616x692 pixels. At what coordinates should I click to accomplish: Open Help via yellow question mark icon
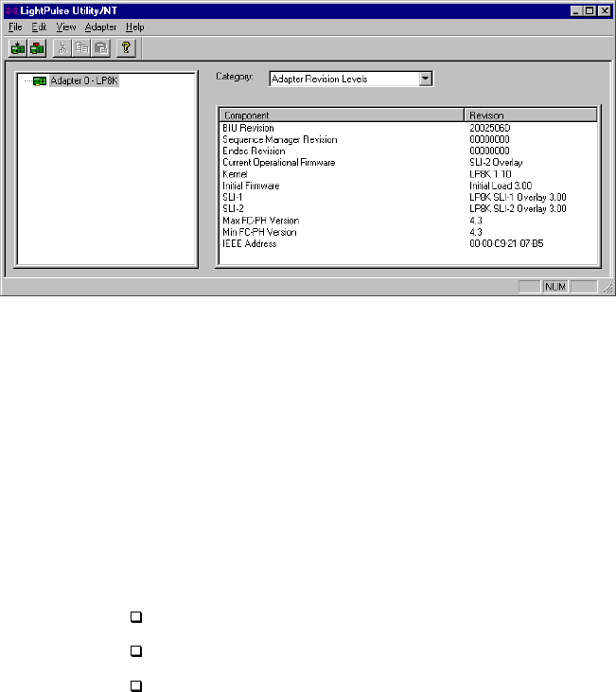[x=126, y=47]
